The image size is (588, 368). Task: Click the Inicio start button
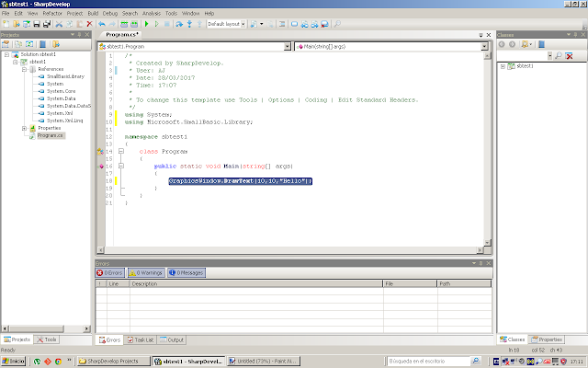pos(13,362)
